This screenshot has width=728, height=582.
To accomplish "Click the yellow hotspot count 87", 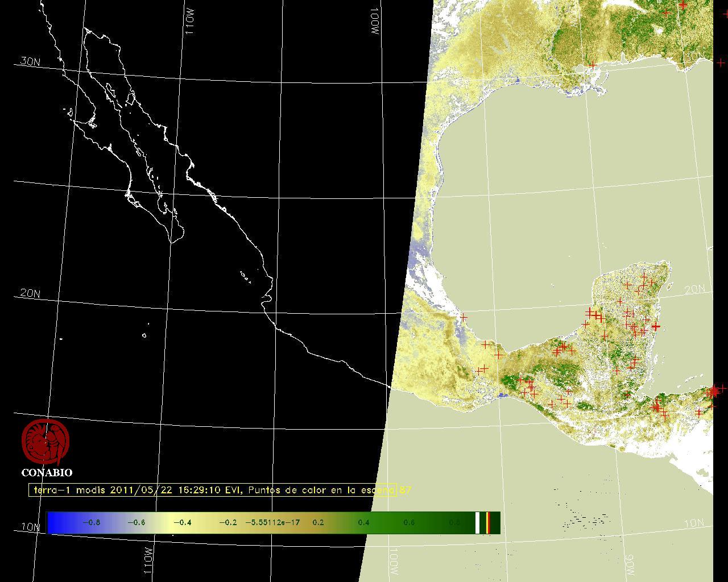I will click(406, 490).
